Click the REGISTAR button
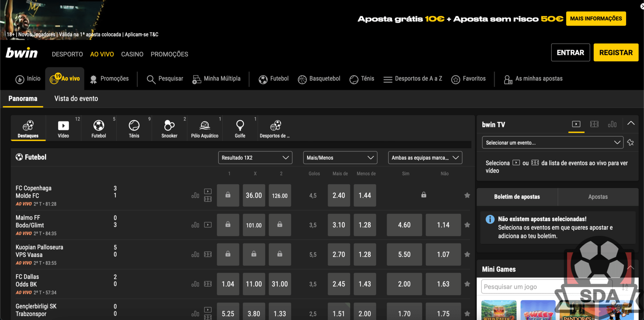644x320 pixels. point(616,52)
